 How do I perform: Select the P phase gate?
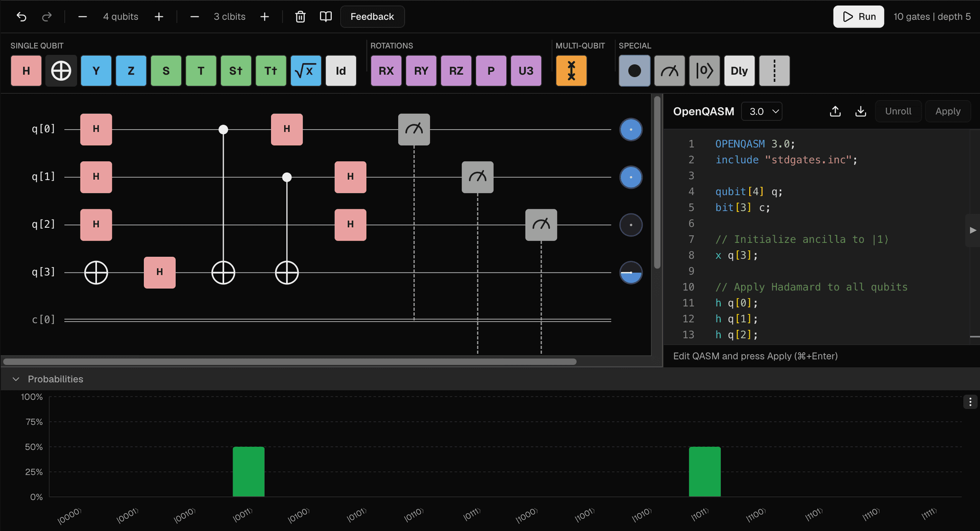(491, 71)
